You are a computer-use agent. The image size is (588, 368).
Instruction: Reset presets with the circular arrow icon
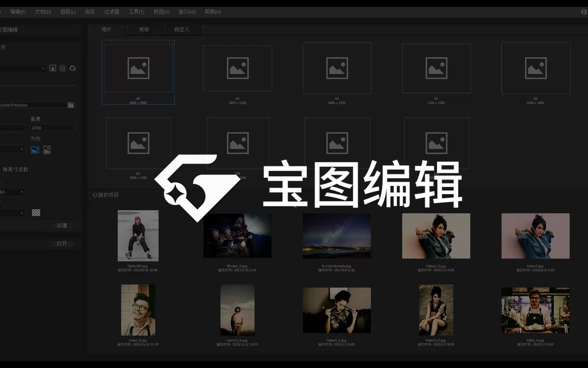(72, 68)
